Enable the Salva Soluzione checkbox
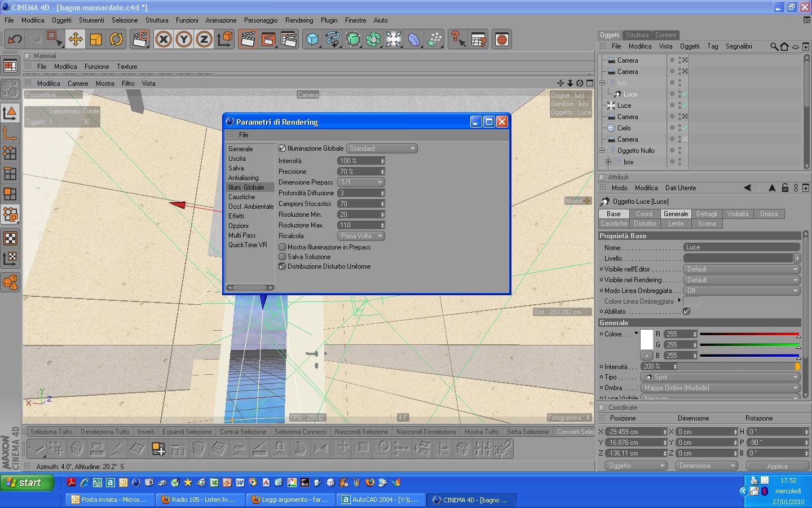The height and width of the screenshot is (508, 812). coord(283,257)
